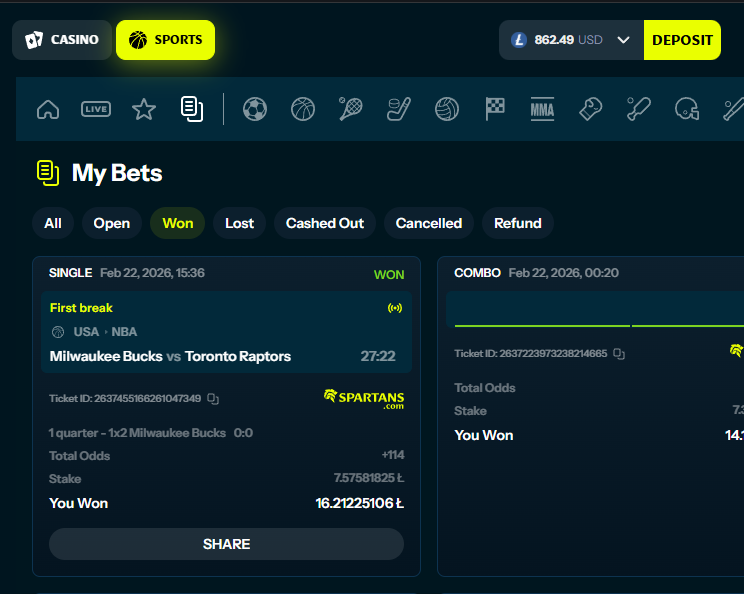Click the basketball icon next to USA NBA
Image resolution: width=744 pixels, height=594 pixels.
58,332
